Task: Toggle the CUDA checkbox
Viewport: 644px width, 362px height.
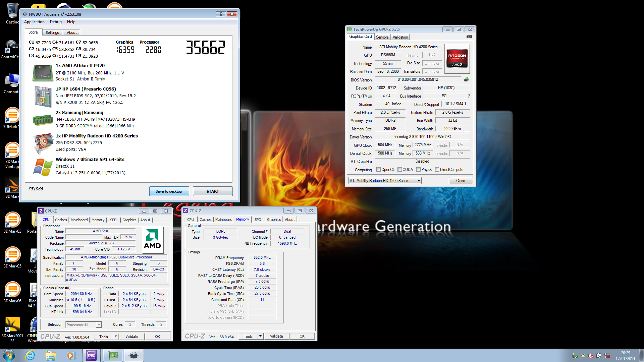Action: [x=399, y=170]
